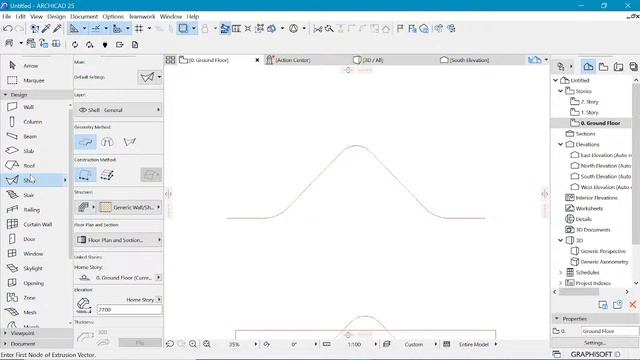This screenshot has height=360, width=640.
Task: Open the Design menu
Action: coord(56,16)
